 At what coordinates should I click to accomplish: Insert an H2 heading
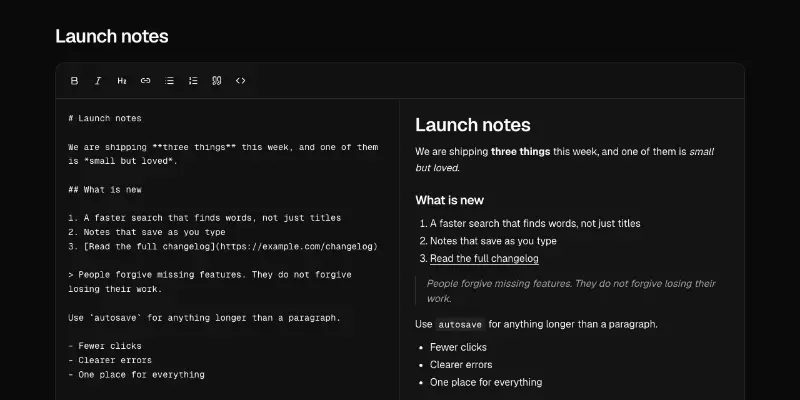pyautogui.click(x=122, y=81)
